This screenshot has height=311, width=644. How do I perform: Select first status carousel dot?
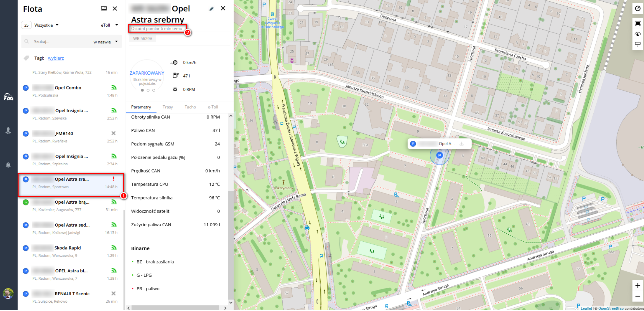click(x=142, y=90)
